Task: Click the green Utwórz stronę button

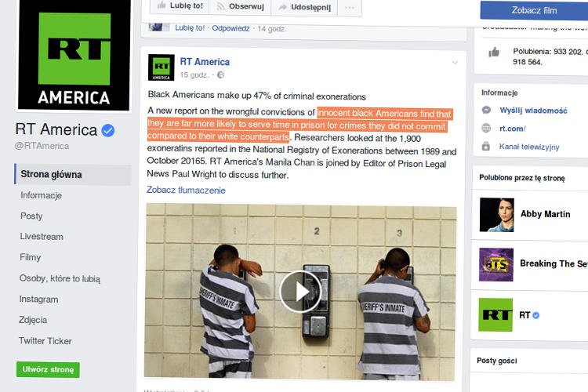Action: 48,369
